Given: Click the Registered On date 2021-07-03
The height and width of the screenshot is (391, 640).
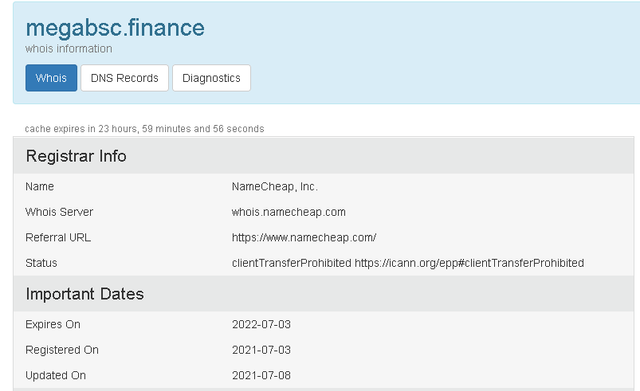Looking at the screenshot, I should pos(261,350).
